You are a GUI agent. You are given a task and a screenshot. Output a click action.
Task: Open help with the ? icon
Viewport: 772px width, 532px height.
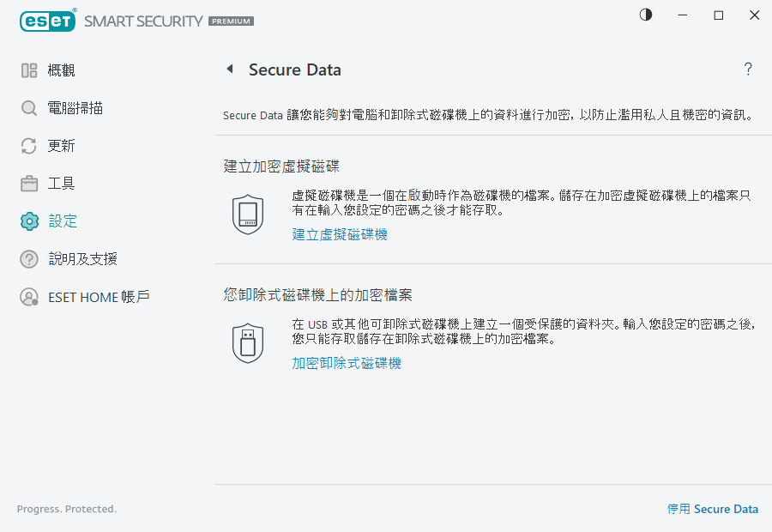pyautogui.click(x=747, y=70)
